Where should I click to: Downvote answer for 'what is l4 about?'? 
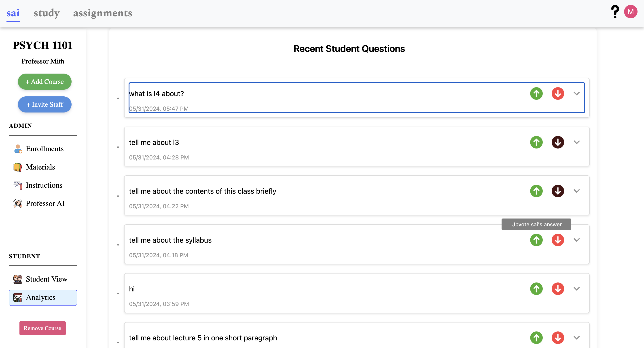pos(558,93)
